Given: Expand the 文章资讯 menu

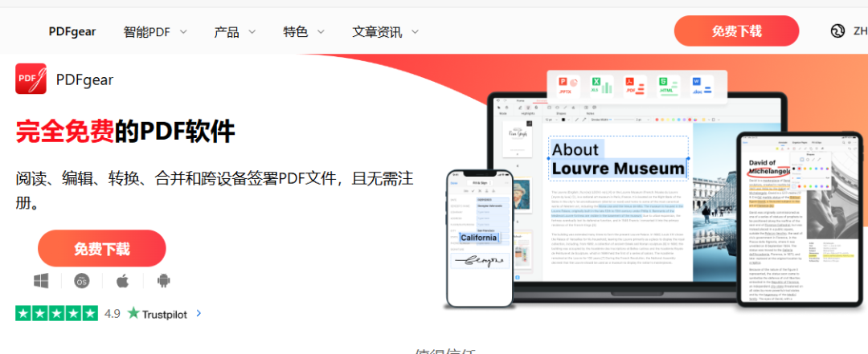Looking at the screenshot, I should pyautogui.click(x=385, y=32).
